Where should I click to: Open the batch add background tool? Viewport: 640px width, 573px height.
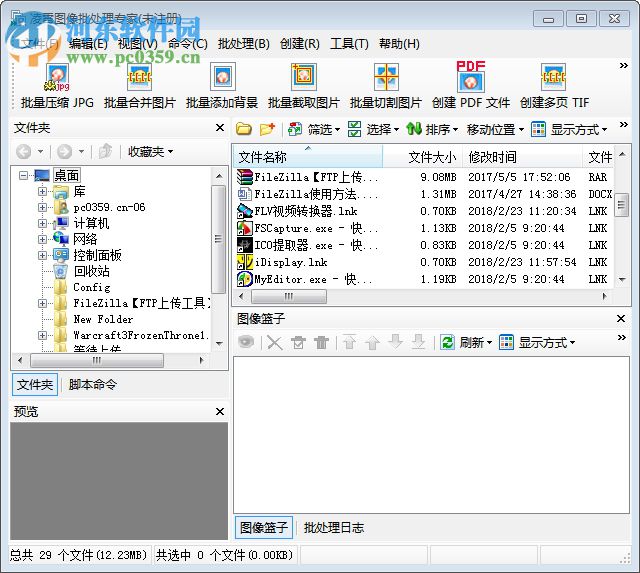click(222, 87)
